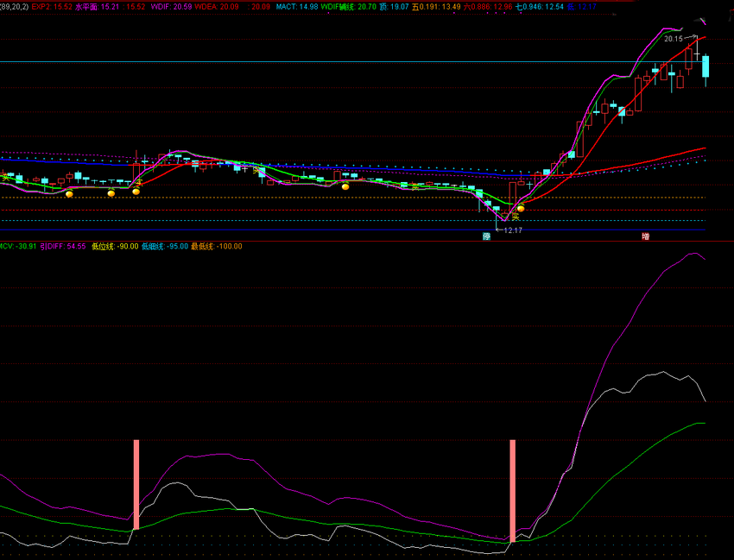This screenshot has width=734, height=560.
Task: Click the 最低线: -100.00 label
Action: click(x=216, y=246)
